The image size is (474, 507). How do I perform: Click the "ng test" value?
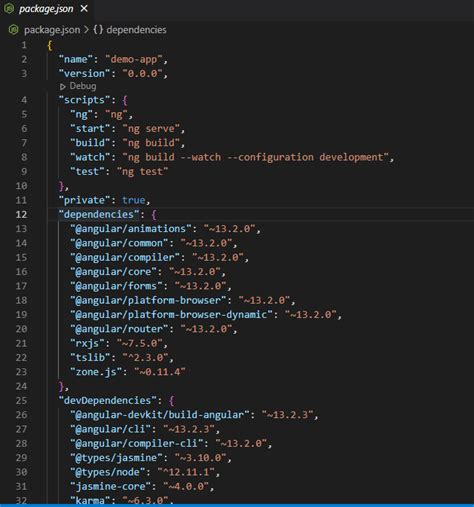(142, 171)
